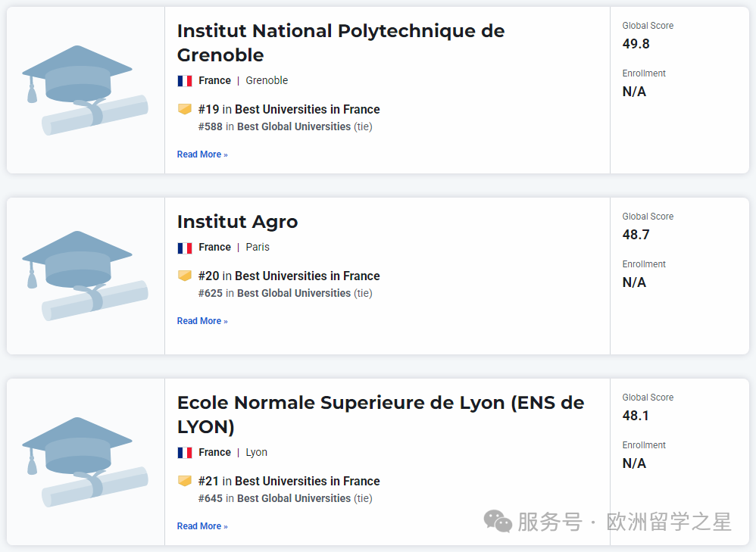This screenshot has height=552, width=756.
Task: Open the Institut Agro title link
Action: (237, 222)
